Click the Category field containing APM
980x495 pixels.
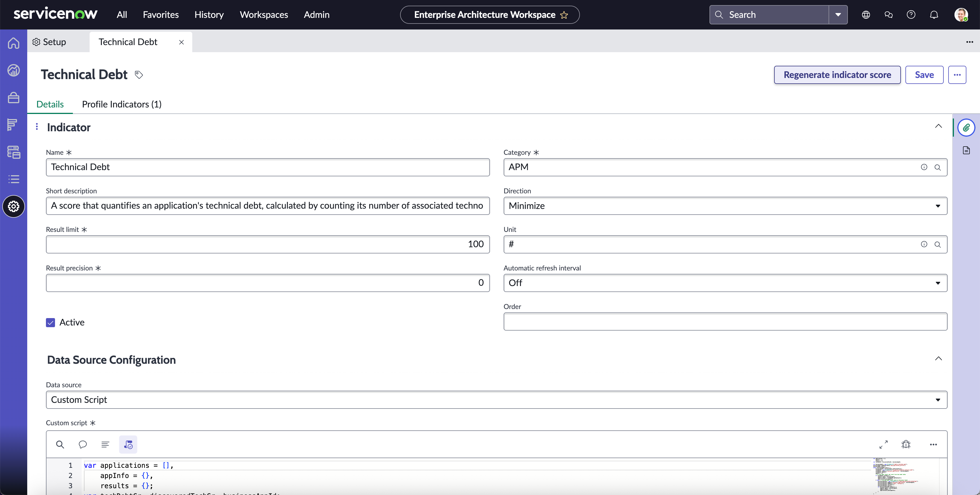725,167
